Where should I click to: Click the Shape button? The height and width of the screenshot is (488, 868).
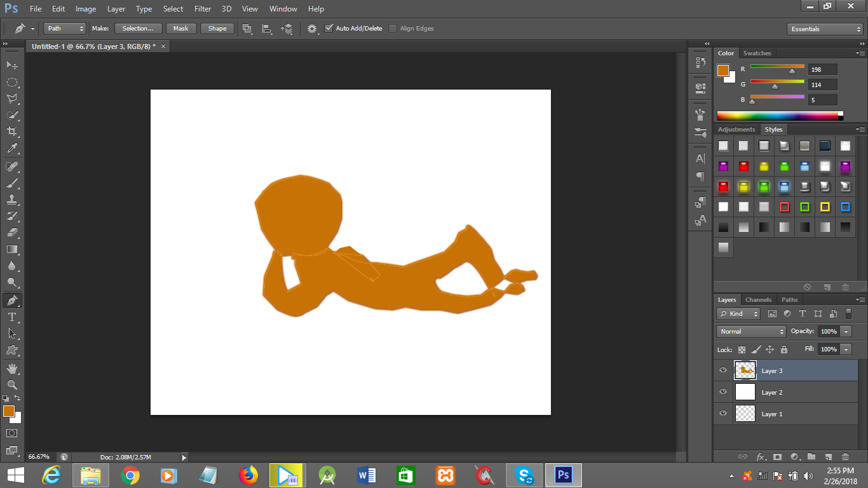click(x=217, y=29)
